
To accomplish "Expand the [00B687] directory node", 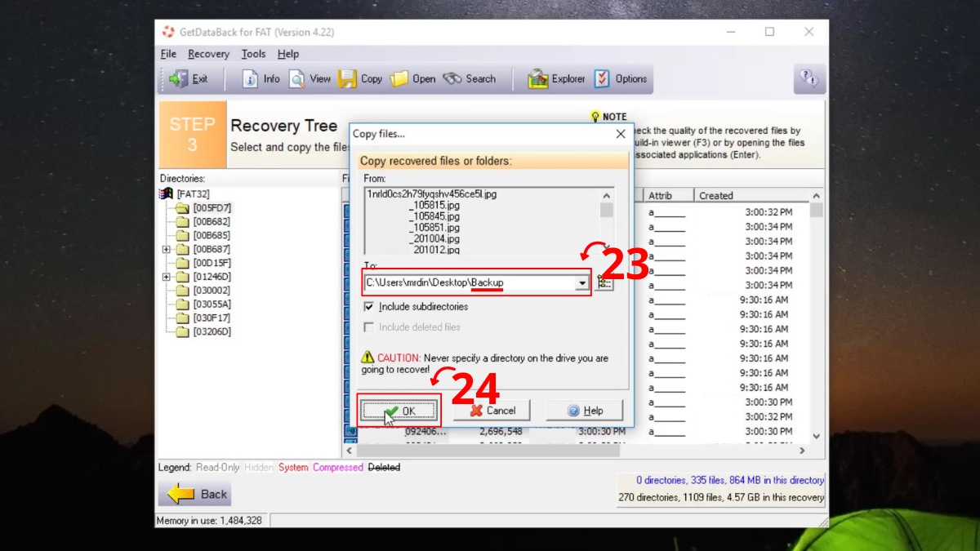I will point(167,250).
